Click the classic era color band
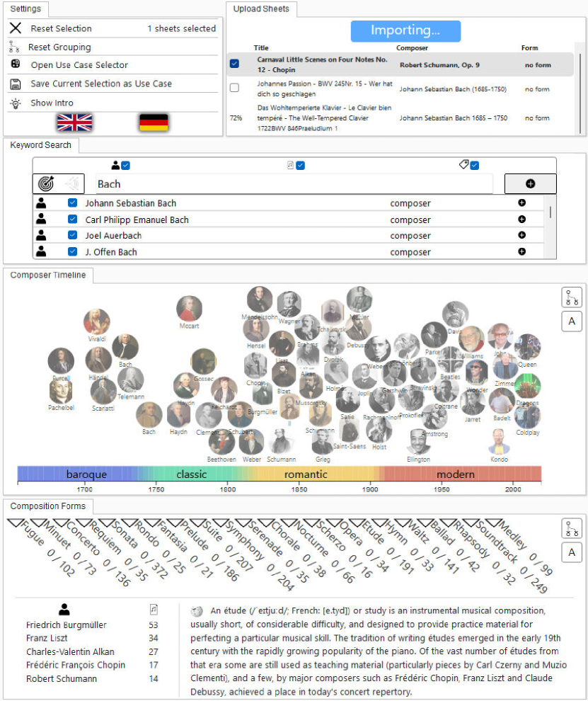Viewport: 588px width, 701px height. (191, 474)
